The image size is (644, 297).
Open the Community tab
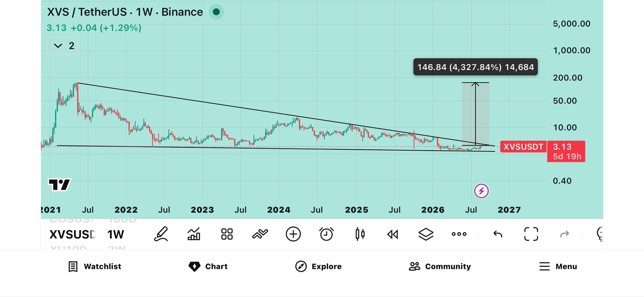pyautogui.click(x=440, y=267)
